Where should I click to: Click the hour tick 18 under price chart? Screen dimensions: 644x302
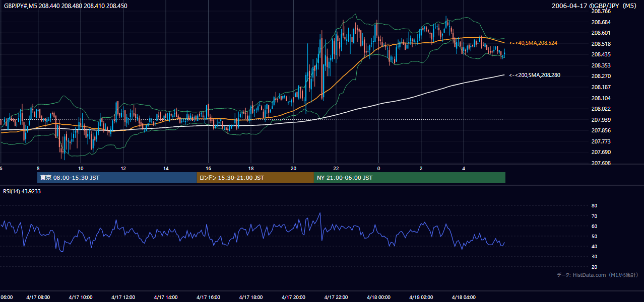tap(251, 168)
